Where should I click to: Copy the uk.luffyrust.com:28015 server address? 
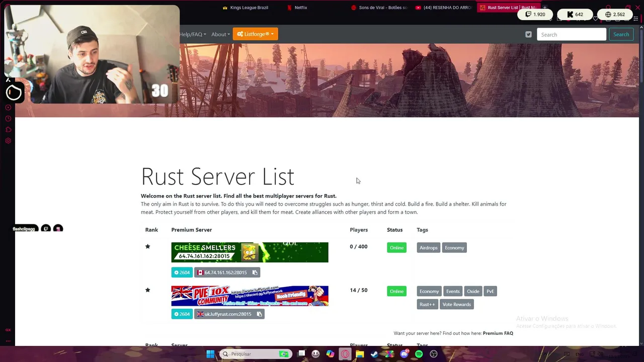[260, 314]
